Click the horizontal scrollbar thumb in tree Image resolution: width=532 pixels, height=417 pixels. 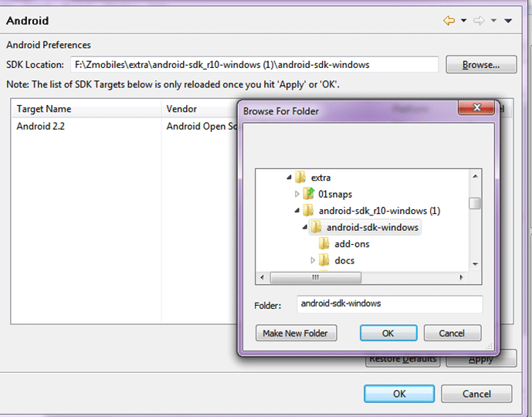tap(316, 277)
